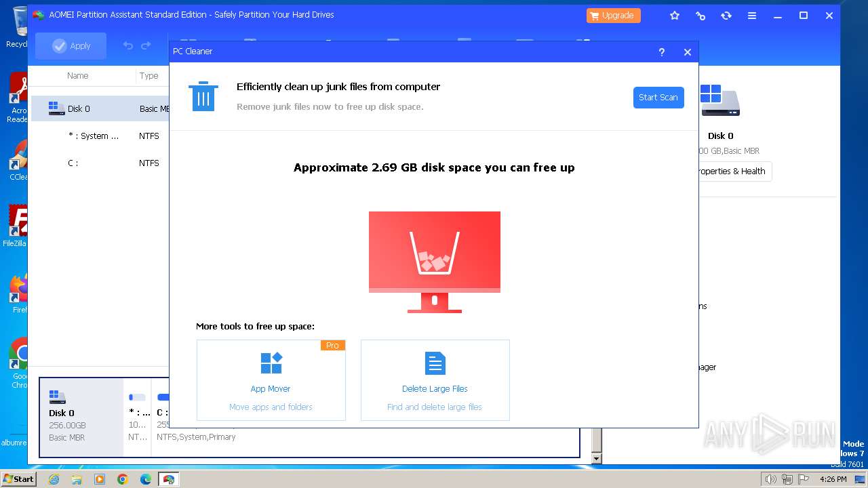Click the redo arrow in AOMEI toolbar
This screenshot has height=488, width=868.
[x=146, y=45]
